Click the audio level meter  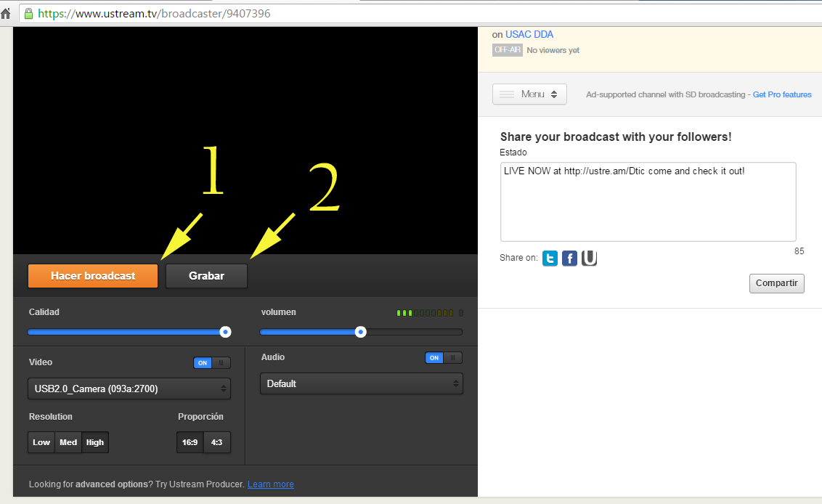pyautogui.click(x=430, y=313)
